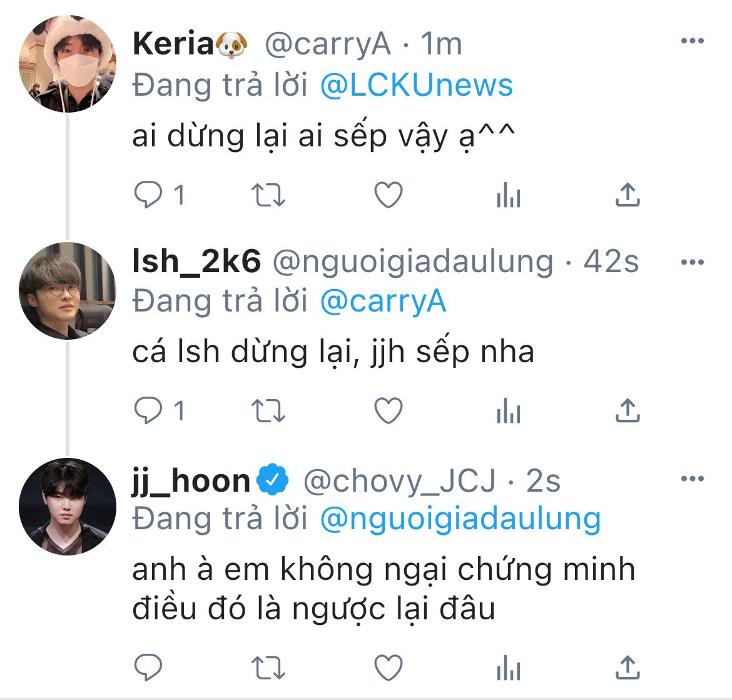Viewport: 732px width, 700px height.
Task: Open the @carryA mention in lsh_2k6's reply
Action: [x=383, y=302]
